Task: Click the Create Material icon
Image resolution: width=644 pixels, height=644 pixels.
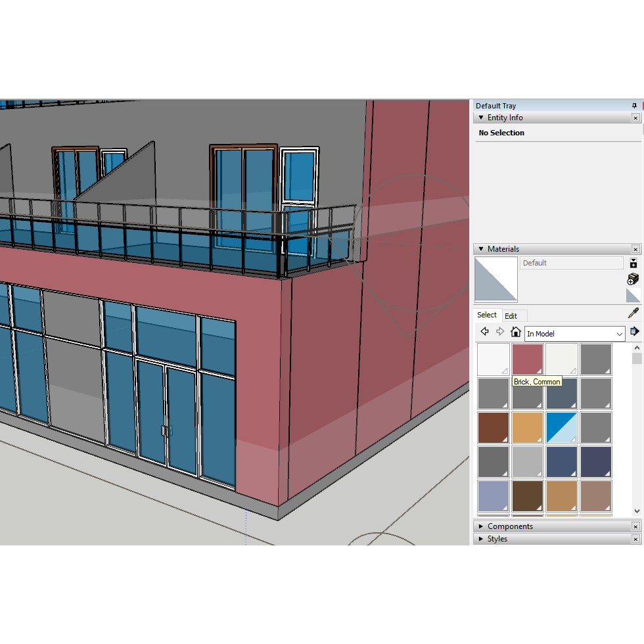Action: tap(633, 279)
